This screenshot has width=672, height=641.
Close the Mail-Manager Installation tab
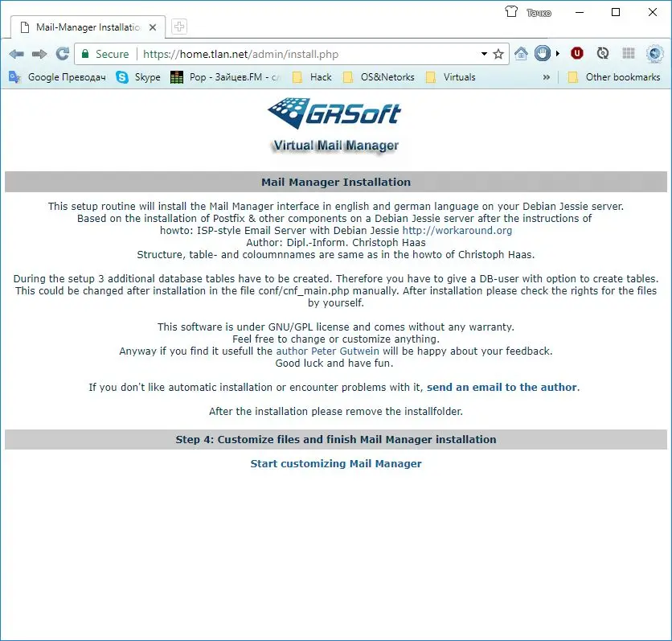tap(154, 27)
